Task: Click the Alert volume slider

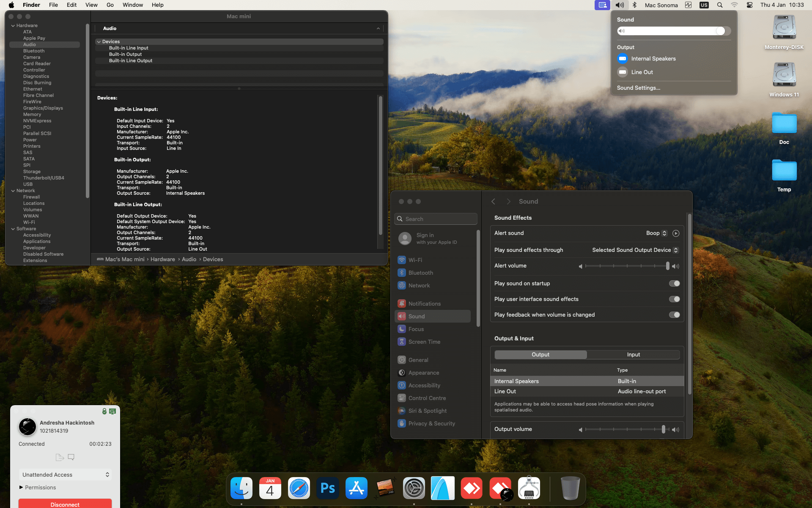Action: tap(626, 266)
